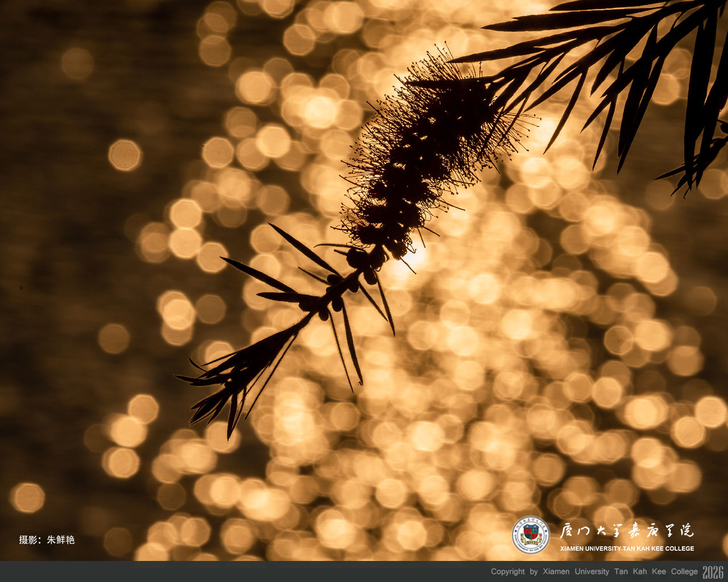Viewport: 728px width, 582px height.
Task: Click the dark gray footer bar's empty left side
Action: [171, 572]
